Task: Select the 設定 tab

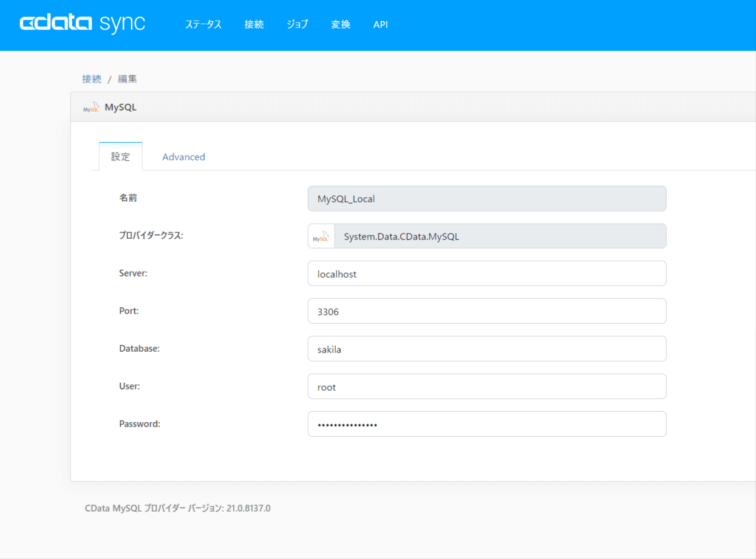Action: tap(120, 157)
